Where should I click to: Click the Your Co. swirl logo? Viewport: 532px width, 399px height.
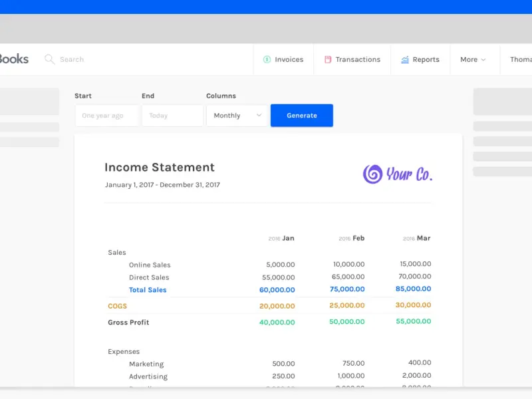click(372, 174)
